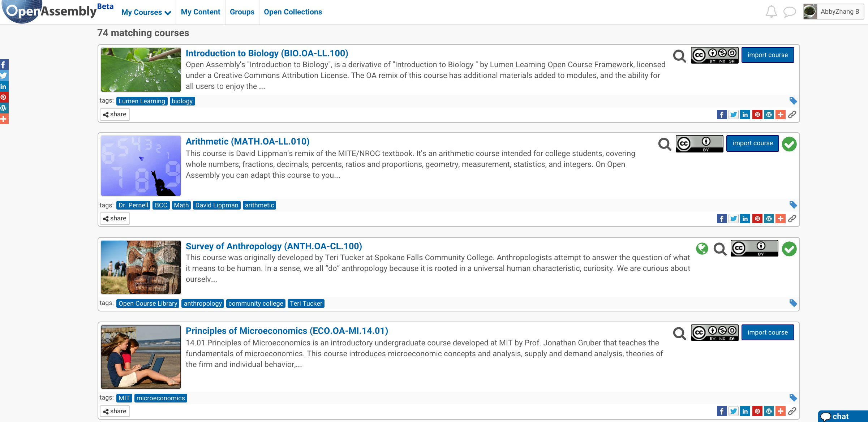This screenshot has height=422, width=868.
Task: Click the OpenAssembly Beta logo
Action: [x=58, y=12]
